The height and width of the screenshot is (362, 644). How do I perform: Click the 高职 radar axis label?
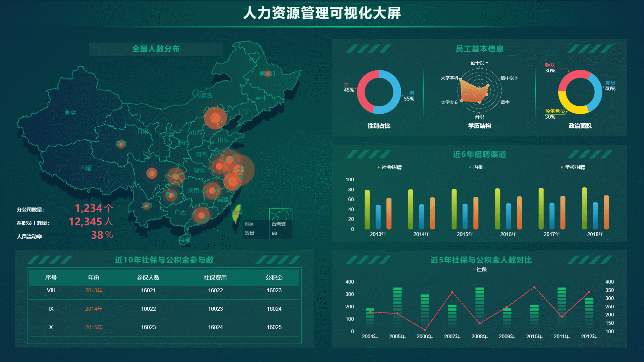[479, 117]
